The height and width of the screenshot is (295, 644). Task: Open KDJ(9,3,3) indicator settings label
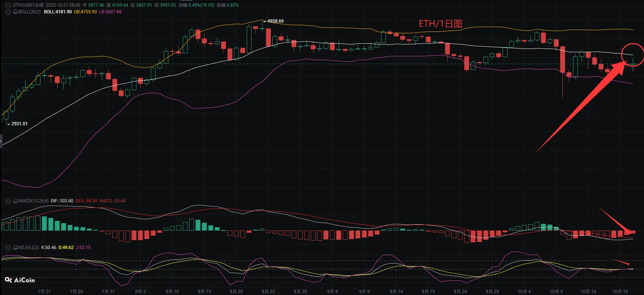(29, 248)
